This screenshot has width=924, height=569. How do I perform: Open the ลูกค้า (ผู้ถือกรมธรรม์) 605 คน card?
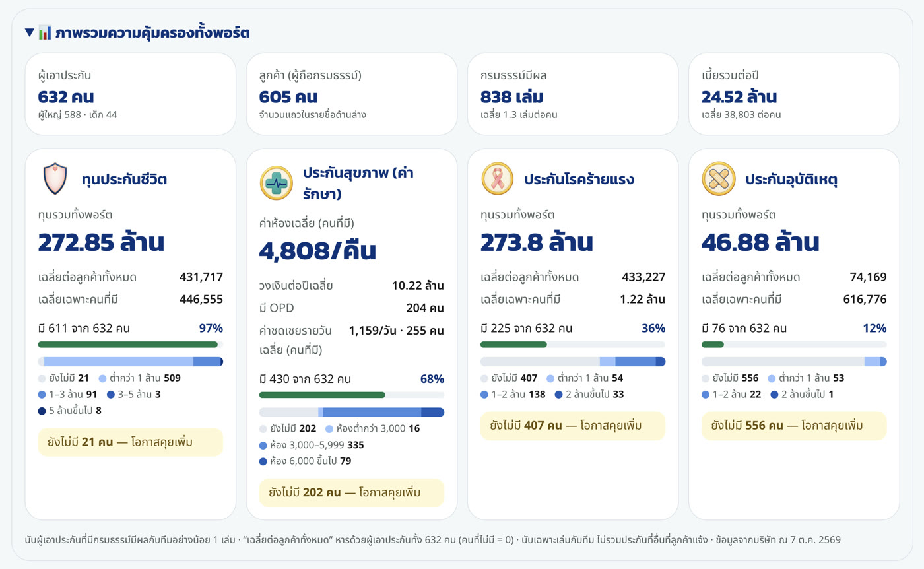[352, 94]
